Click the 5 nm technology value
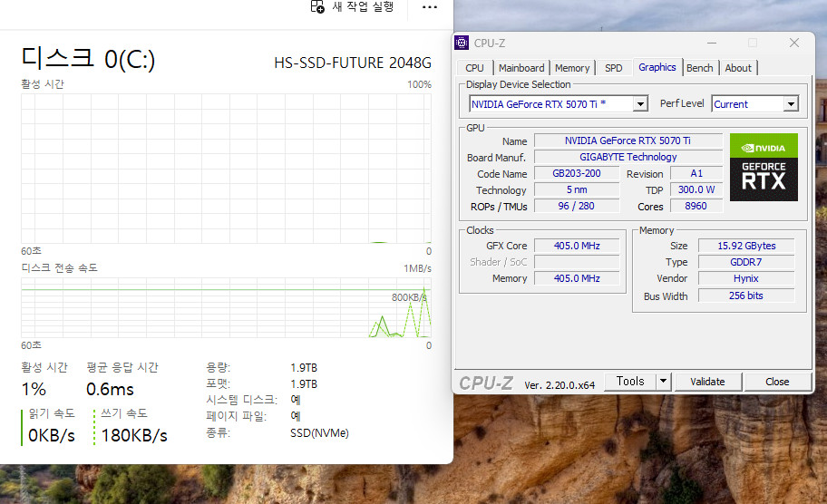Viewport: 827px width, 504px height. coord(577,189)
